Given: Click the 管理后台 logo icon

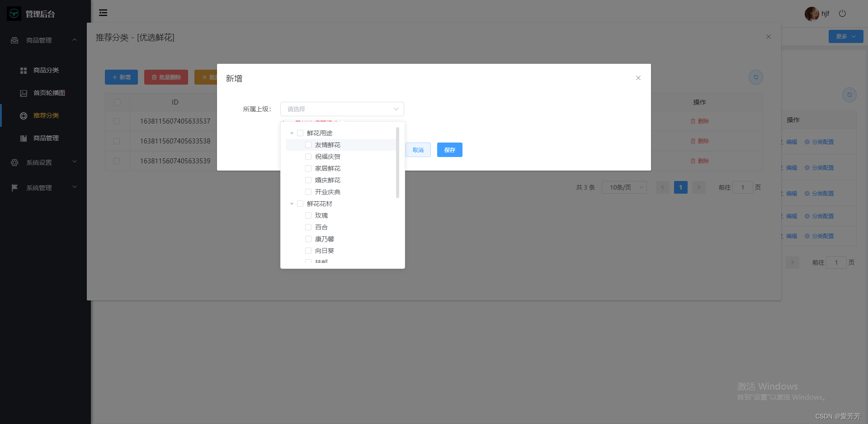Looking at the screenshot, I should pos(14,14).
